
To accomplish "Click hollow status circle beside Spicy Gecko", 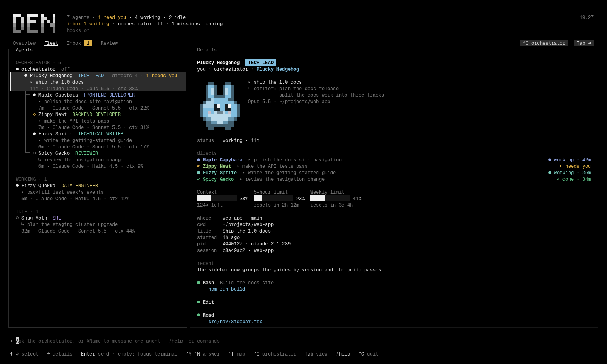I will coord(34,153).
